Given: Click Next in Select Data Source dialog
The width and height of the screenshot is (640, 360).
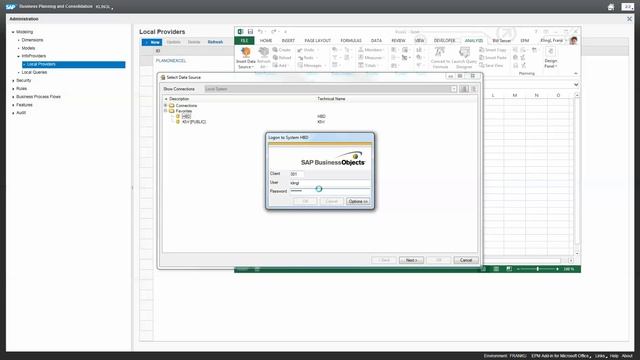Looking at the screenshot, I should pos(411,260).
